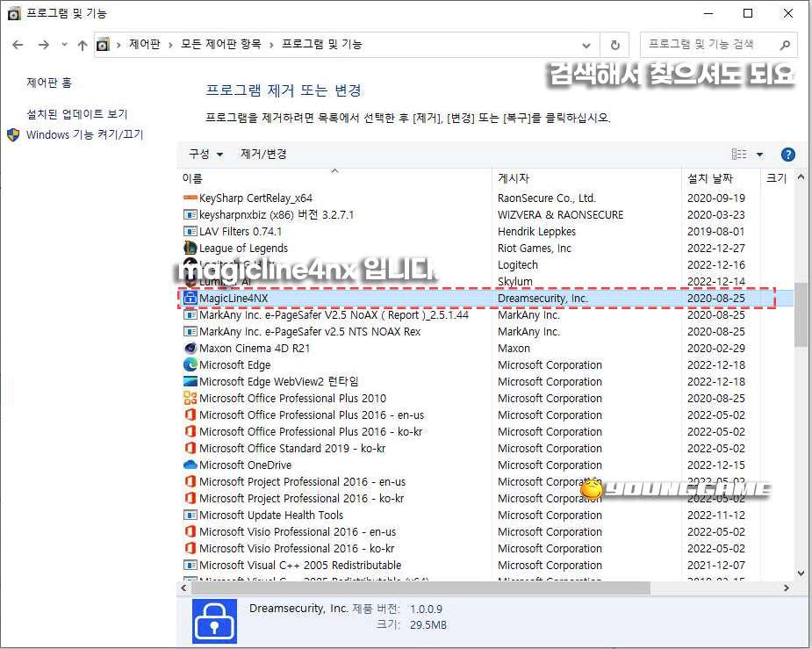
Task: Click product version 1.0.0.9 value
Action: (x=426, y=609)
